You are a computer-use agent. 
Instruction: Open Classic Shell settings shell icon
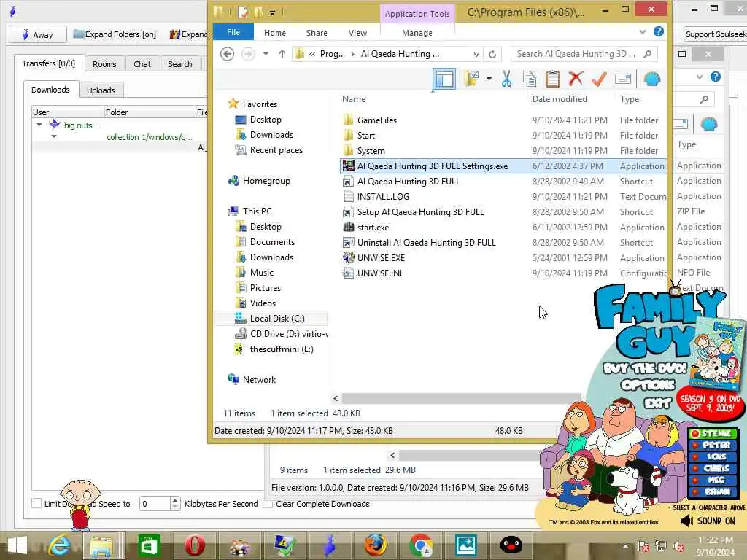652,79
